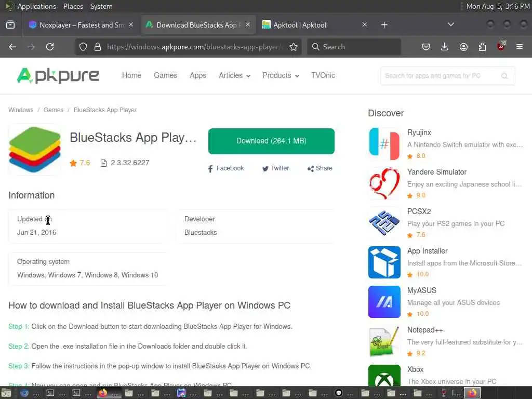Click the Notepad++ app icon
This screenshot has width=532, height=399.
click(384, 341)
